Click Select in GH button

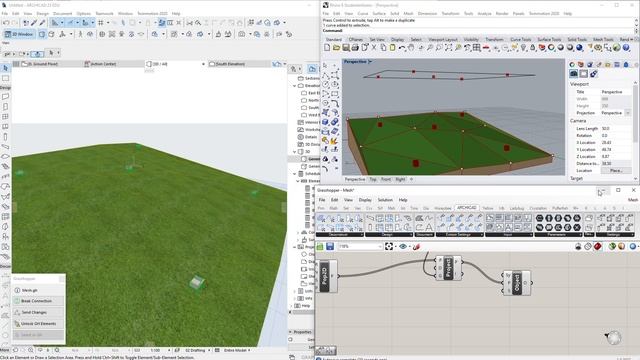click(x=38, y=335)
